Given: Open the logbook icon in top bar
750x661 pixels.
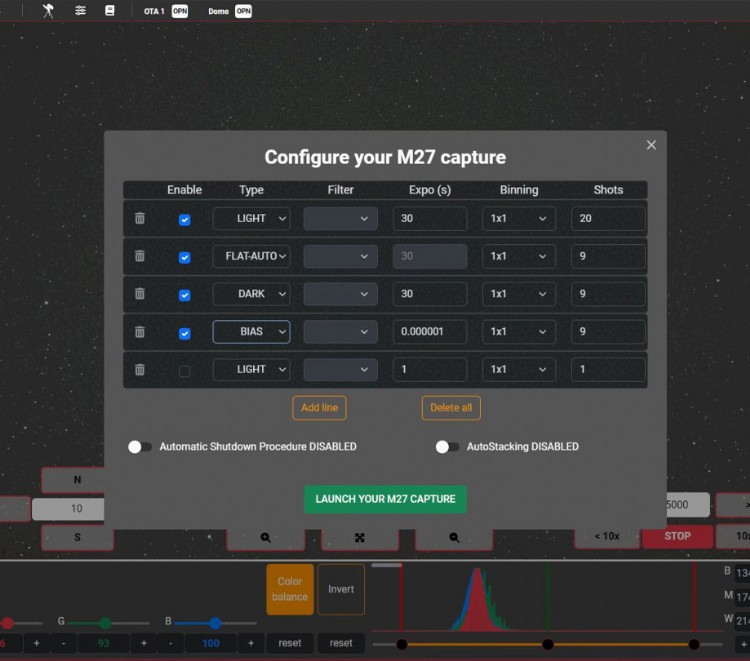Looking at the screenshot, I should pyautogui.click(x=110, y=10).
